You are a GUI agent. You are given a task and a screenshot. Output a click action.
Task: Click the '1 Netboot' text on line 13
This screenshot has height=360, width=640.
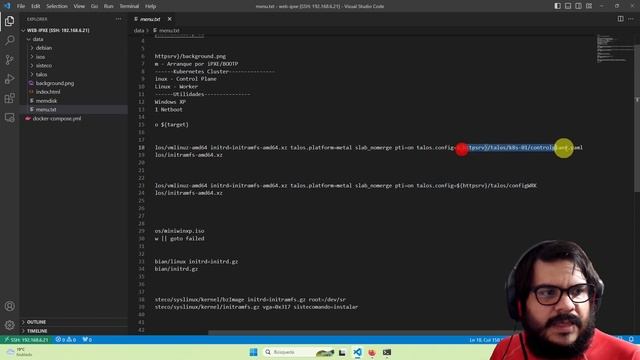(169, 109)
